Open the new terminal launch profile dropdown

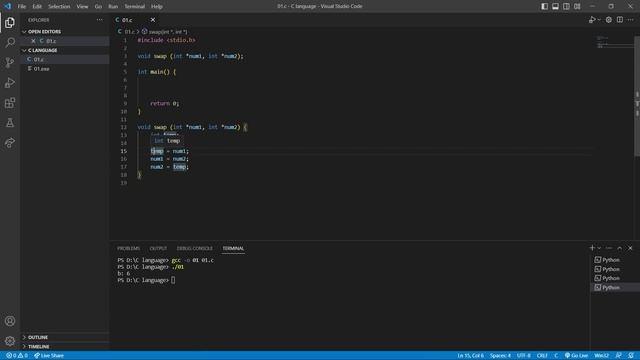click(x=599, y=248)
